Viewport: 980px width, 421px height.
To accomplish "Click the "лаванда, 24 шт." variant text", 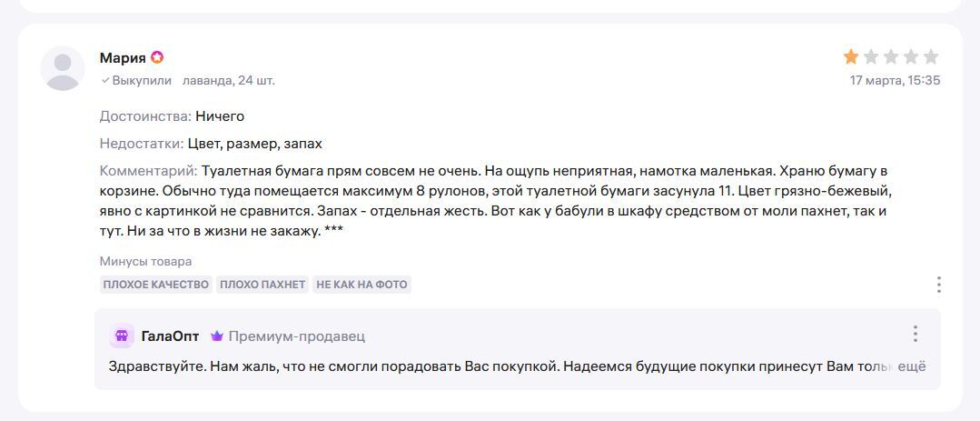I will [229, 80].
